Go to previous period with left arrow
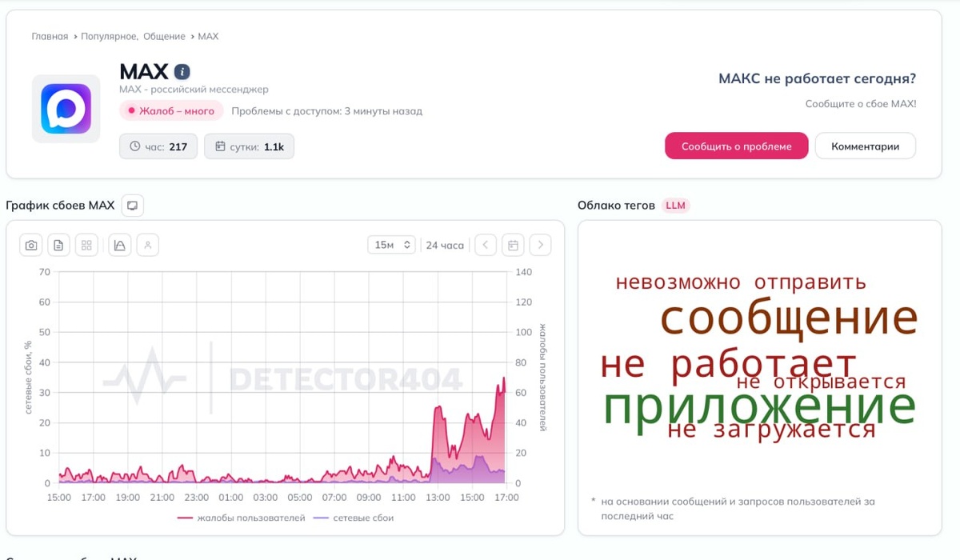960x560 pixels. [486, 245]
